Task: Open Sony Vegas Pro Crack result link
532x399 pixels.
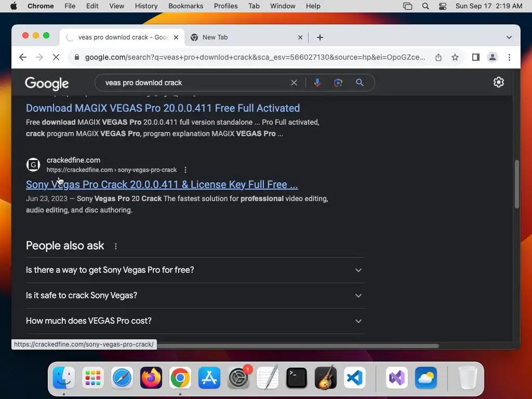Action: pyautogui.click(x=162, y=184)
